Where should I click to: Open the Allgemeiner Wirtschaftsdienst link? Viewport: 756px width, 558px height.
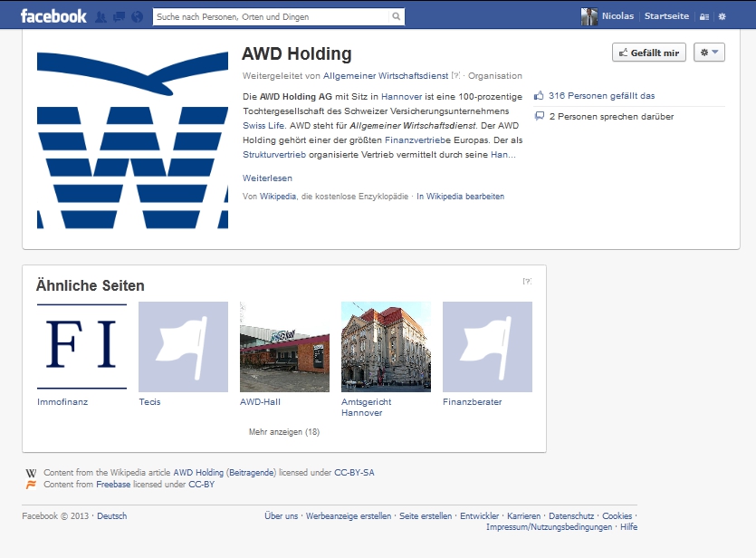[386, 76]
